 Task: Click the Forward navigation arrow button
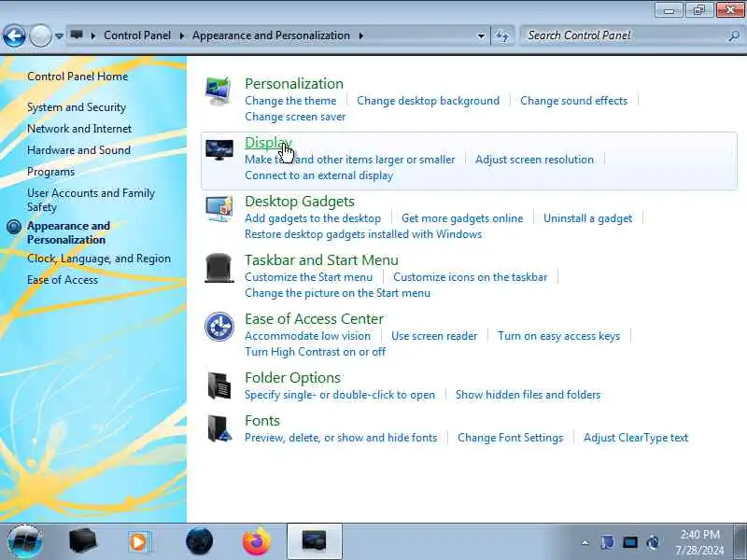tap(40, 35)
